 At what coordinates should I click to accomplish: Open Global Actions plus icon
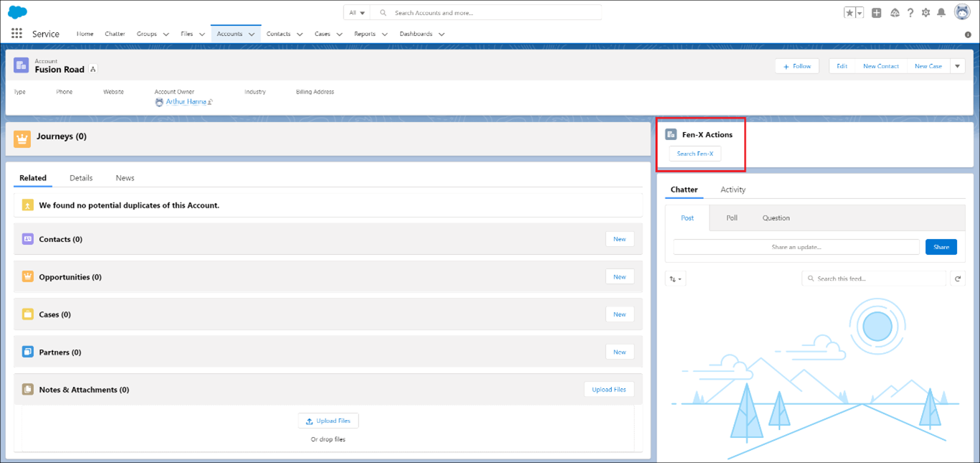coord(877,13)
